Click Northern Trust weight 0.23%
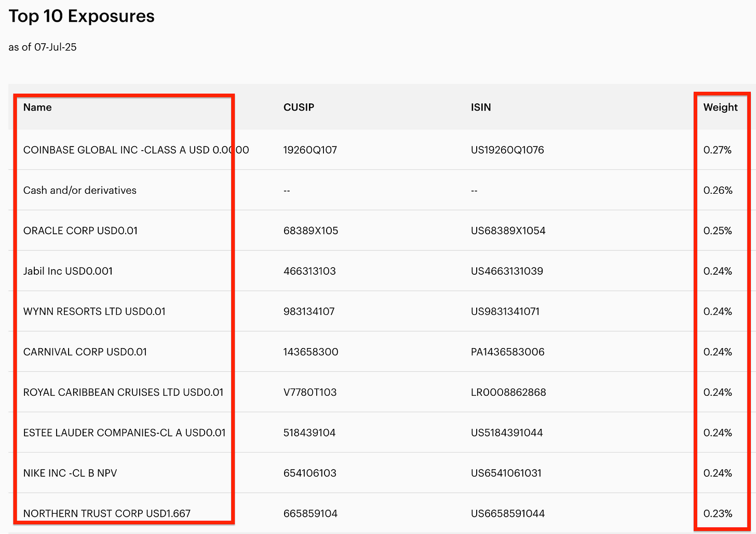The height and width of the screenshot is (534, 756). tap(718, 513)
